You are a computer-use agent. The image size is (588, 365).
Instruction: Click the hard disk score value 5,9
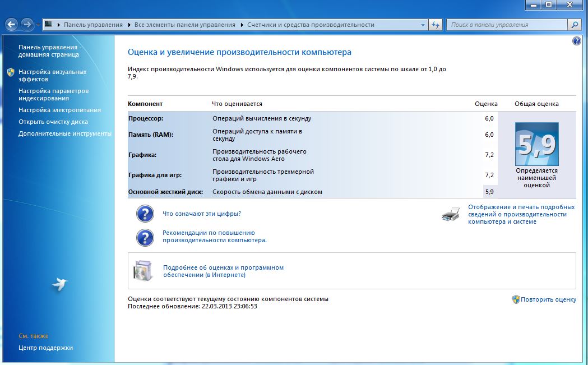point(489,192)
